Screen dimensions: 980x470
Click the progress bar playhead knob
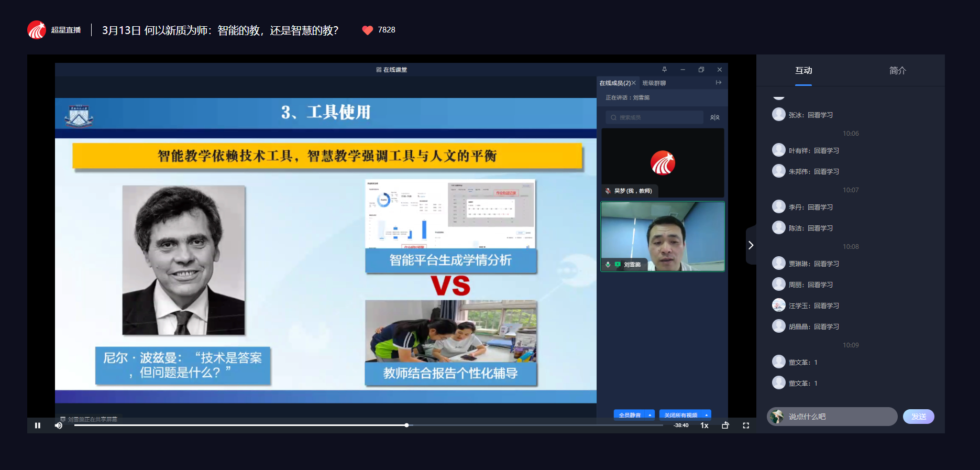[x=406, y=425]
